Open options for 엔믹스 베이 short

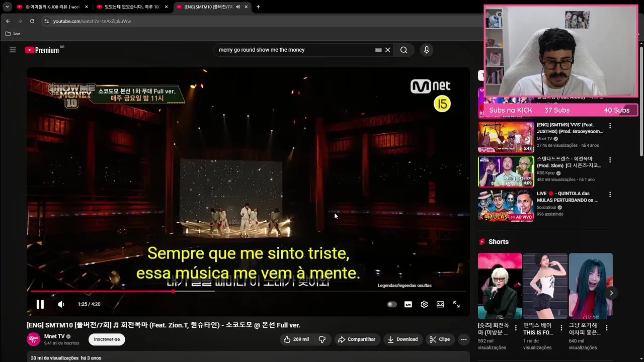pyautogui.click(x=561, y=328)
